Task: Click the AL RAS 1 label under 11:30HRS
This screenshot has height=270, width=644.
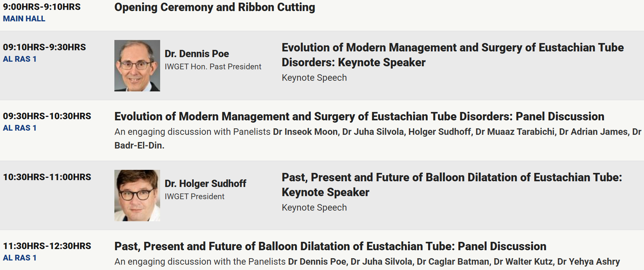Action: coord(20,258)
